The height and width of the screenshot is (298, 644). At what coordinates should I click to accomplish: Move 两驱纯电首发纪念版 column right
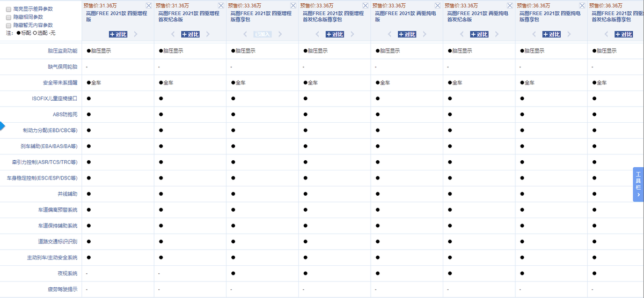497,34
